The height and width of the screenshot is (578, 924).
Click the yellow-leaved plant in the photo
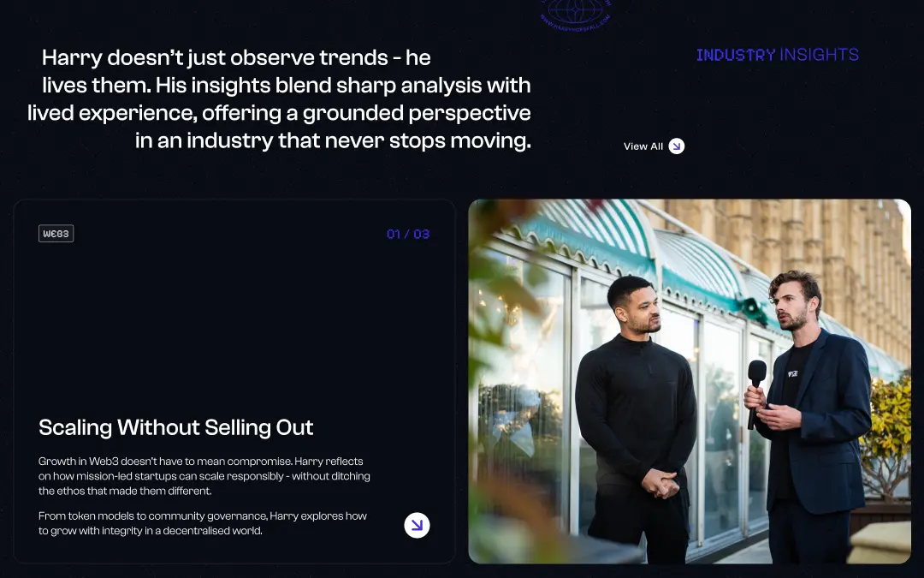885,437
